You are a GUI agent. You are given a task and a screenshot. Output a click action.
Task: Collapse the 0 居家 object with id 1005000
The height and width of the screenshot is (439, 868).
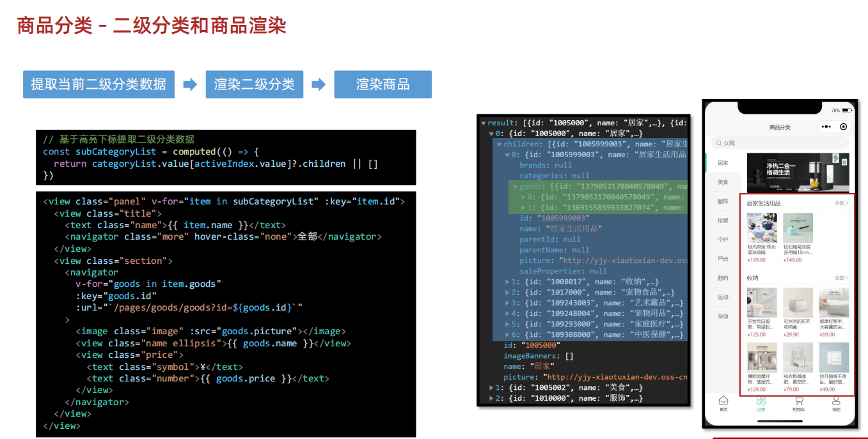click(x=492, y=134)
